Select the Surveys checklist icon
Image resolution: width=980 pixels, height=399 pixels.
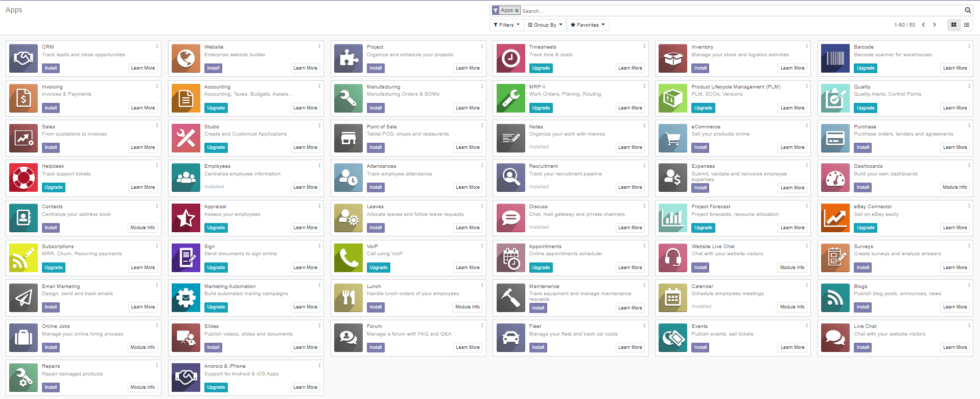pyautogui.click(x=835, y=258)
